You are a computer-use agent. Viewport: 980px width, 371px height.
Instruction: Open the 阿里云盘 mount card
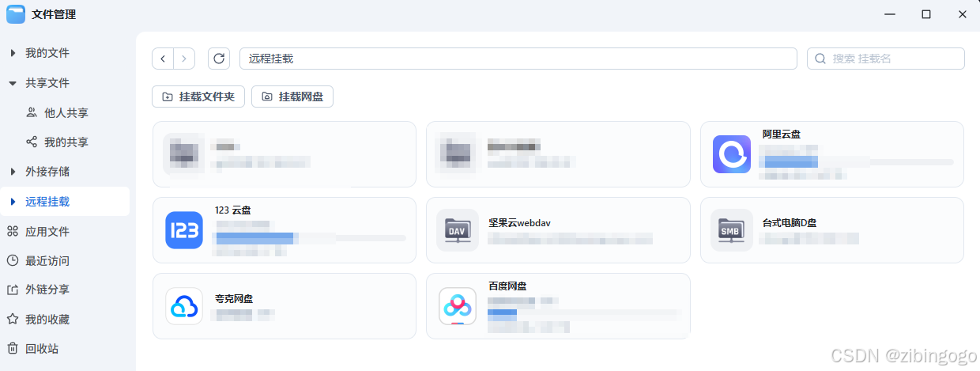pyautogui.click(x=832, y=154)
